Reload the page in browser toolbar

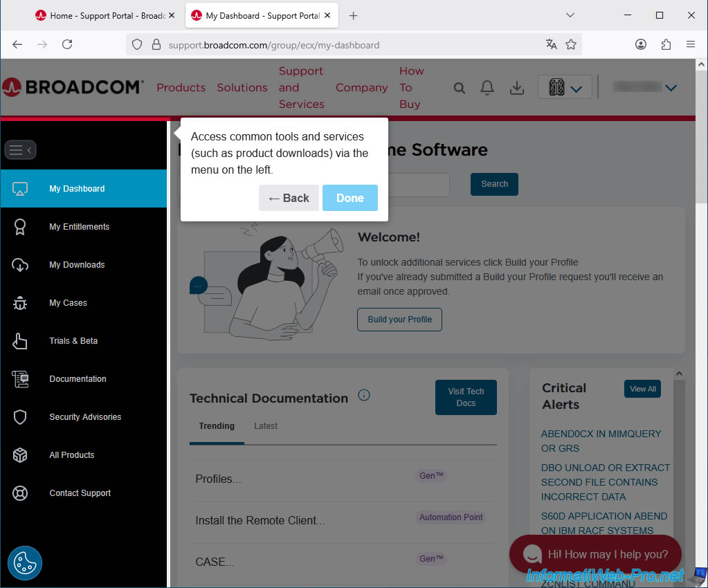click(67, 44)
